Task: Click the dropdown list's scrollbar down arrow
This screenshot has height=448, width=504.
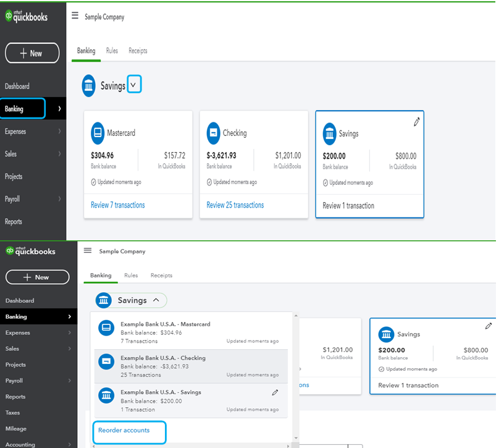Action: [x=296, y=438]
